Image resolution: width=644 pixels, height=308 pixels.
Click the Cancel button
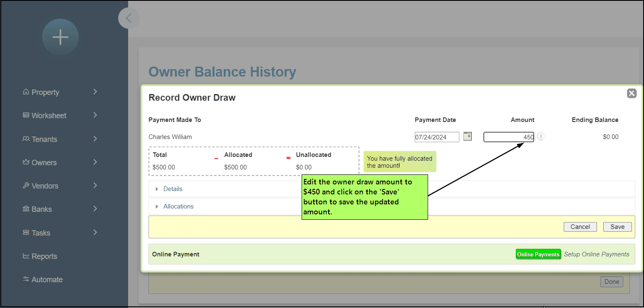click(x=580, y=227)
